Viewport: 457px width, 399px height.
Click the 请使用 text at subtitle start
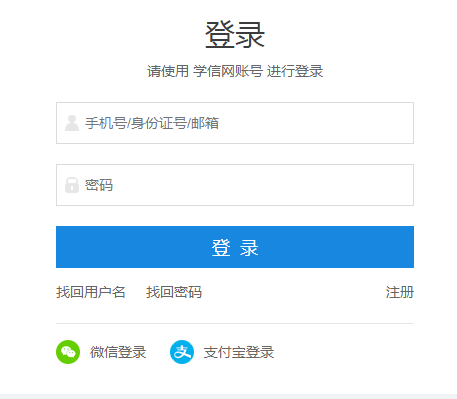point(168,71)
